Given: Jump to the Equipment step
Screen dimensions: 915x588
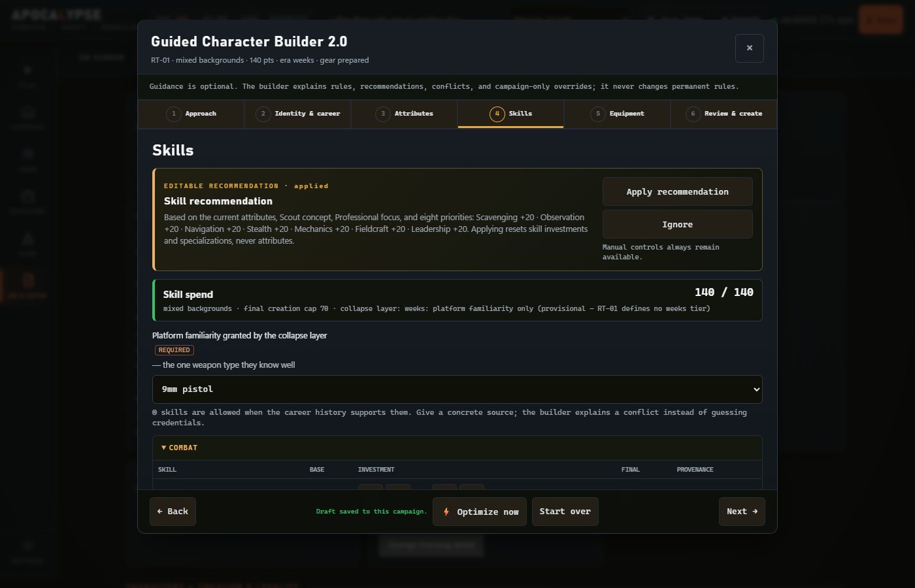Looking at the screenshot, I should pos(618,114).
